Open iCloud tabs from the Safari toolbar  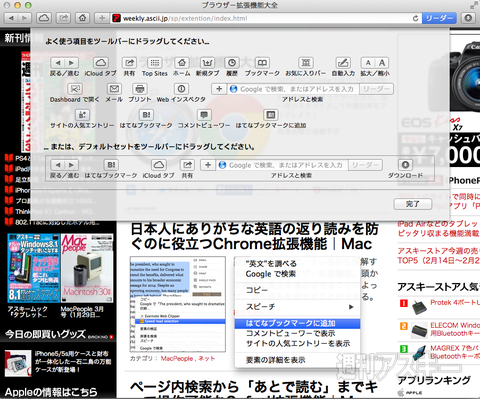pyautogui.click(x=44, y=18)
